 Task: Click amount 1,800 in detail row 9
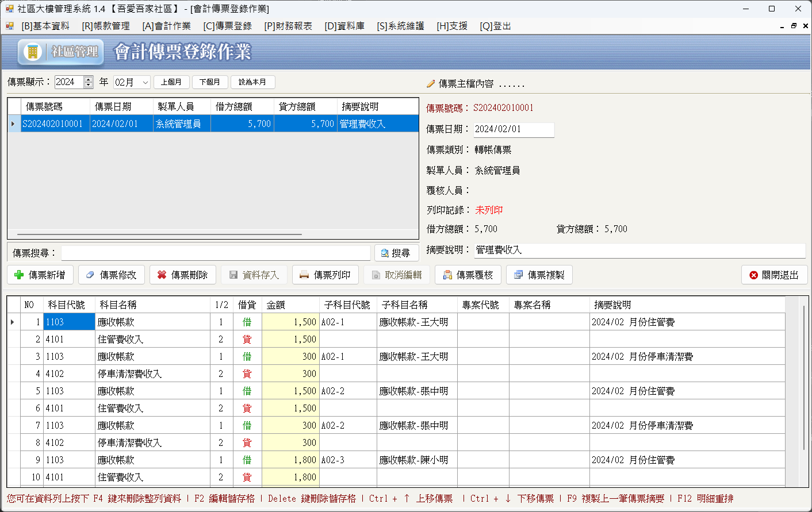(x=290, y=460)
